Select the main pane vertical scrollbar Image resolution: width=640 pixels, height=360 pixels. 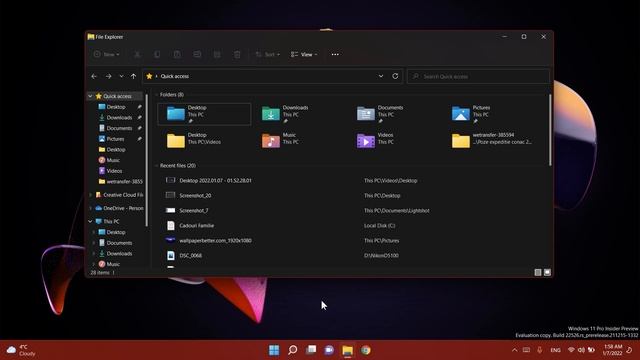click(550, 130)
